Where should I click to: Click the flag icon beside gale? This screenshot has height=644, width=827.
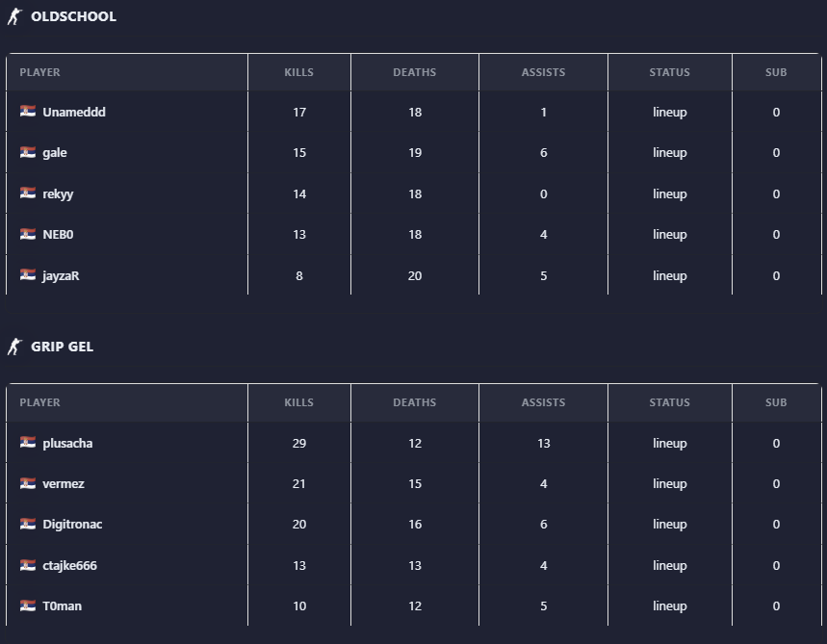point(28,152)
